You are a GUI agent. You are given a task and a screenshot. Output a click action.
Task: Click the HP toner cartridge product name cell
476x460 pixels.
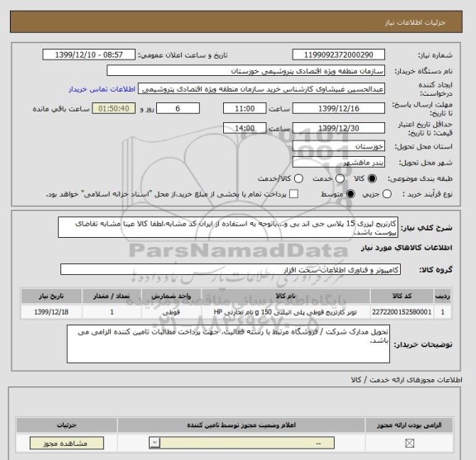pyautogui.click(x=286, y=312)
